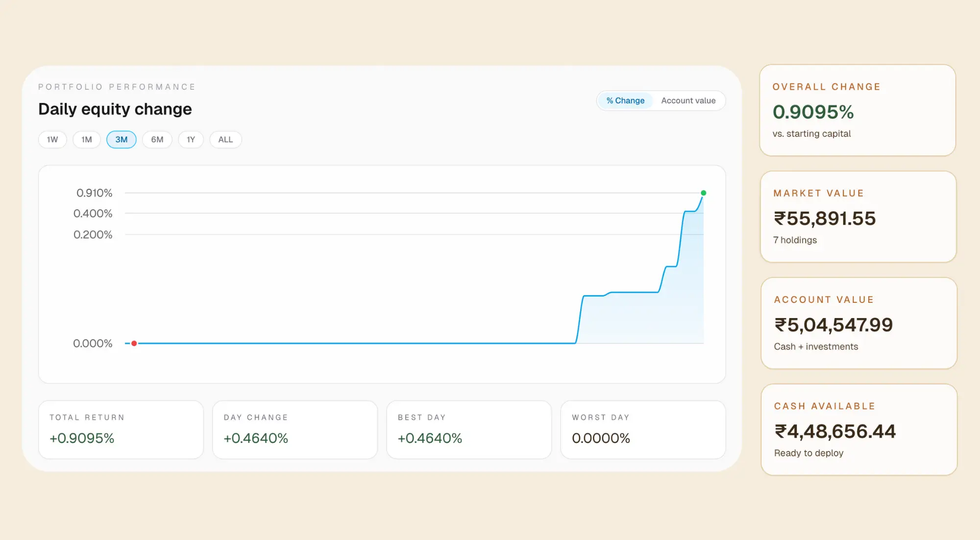Select the 1W time range filter

[52, 139]
